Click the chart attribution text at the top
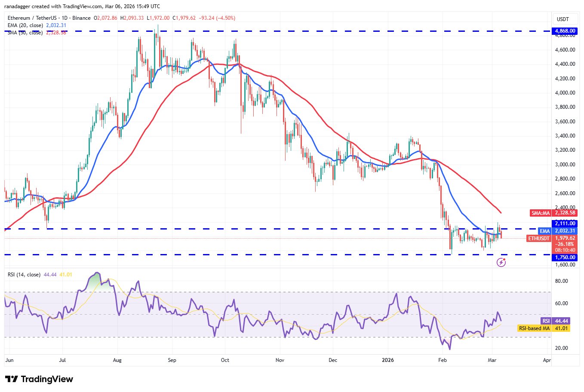 (82, 6)
